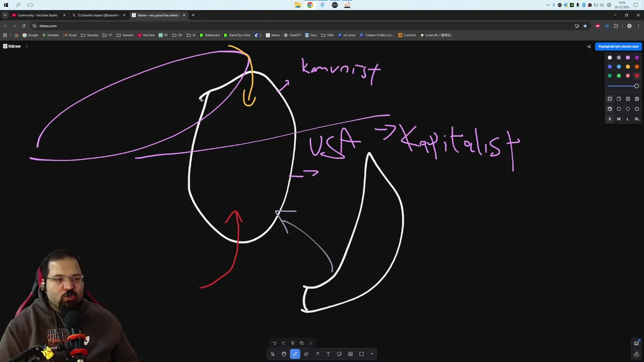Viewport: 644px width, 362px height.
Task: Pick the light red color swatch
Action: click(x=628, y=76)
